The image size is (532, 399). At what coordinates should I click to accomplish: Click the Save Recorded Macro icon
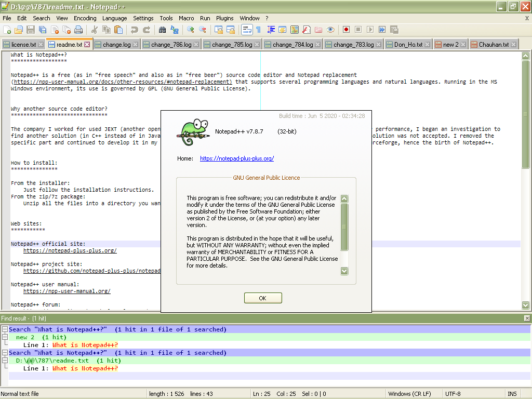click(394, 30)
